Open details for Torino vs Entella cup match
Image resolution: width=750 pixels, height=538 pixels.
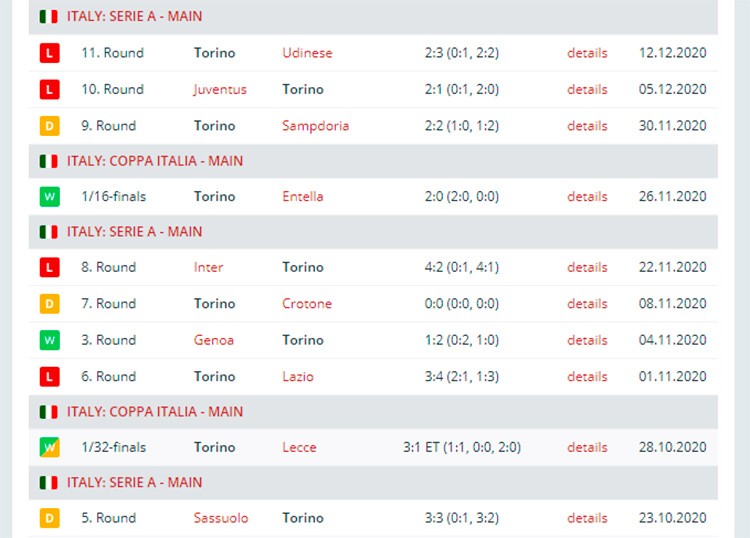pos(587,197)
